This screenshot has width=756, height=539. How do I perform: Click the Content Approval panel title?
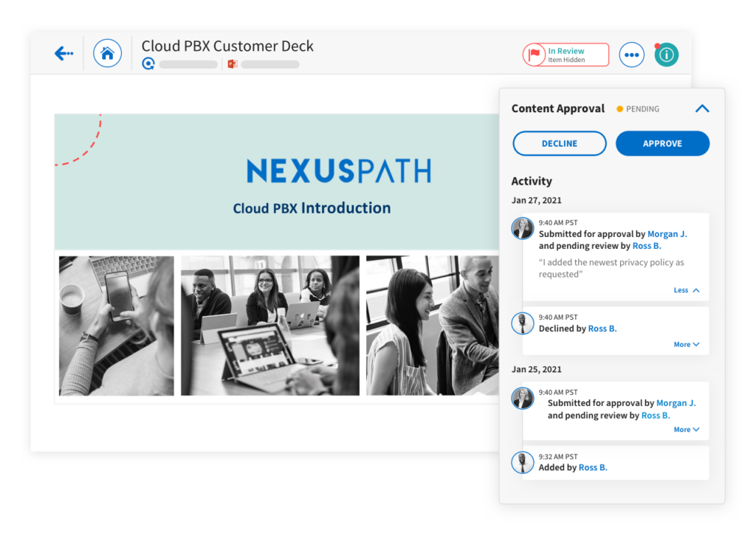(558, 109)
